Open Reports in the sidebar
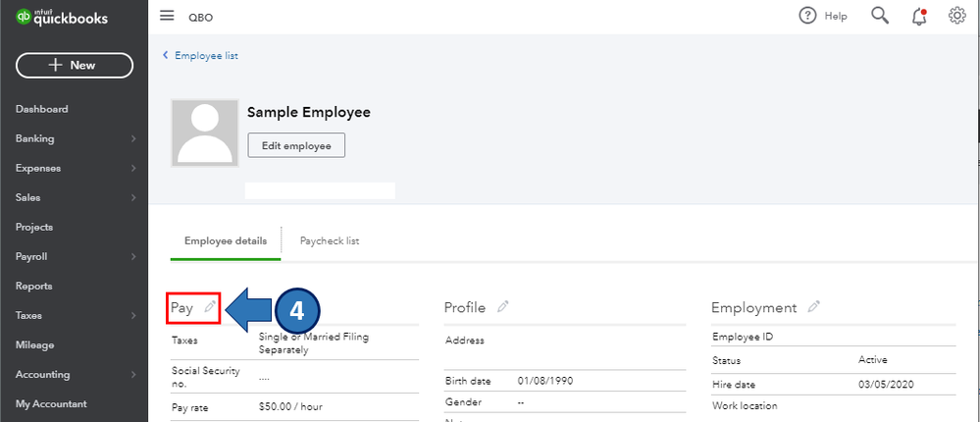Viewport: 980px width, 422px height. (x=33, y=287)
